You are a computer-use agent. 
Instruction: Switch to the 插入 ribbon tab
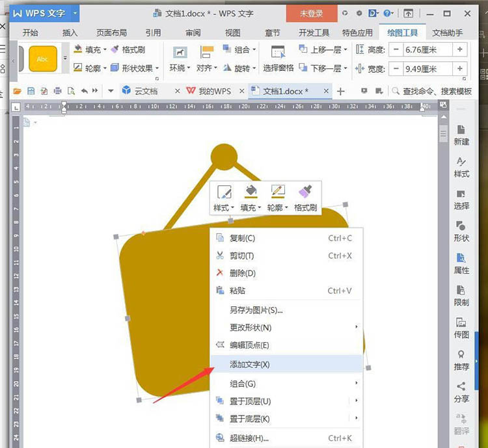coord(70,33)
